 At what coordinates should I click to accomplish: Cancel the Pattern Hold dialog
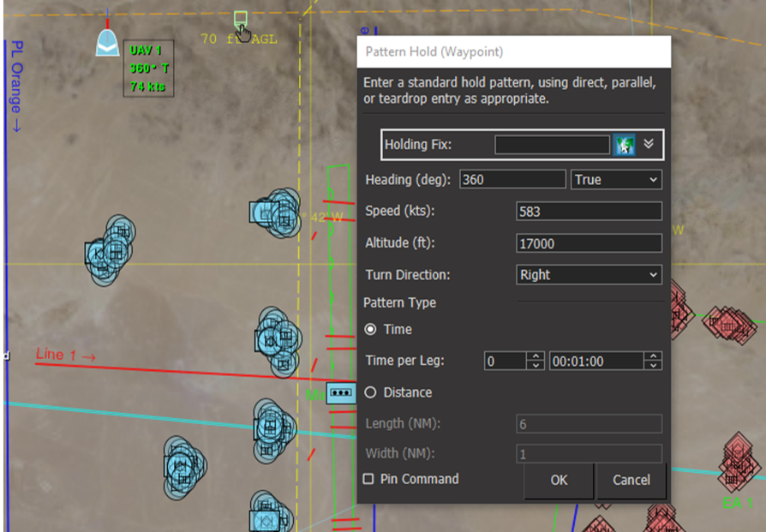pyautogui.click(x=631, y=481)
